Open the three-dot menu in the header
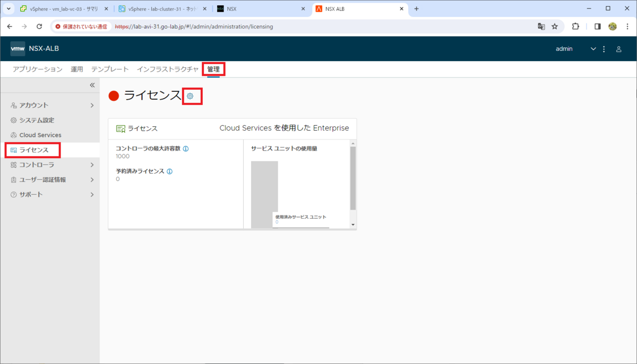 pyautogui.click(x=604, y=49)
